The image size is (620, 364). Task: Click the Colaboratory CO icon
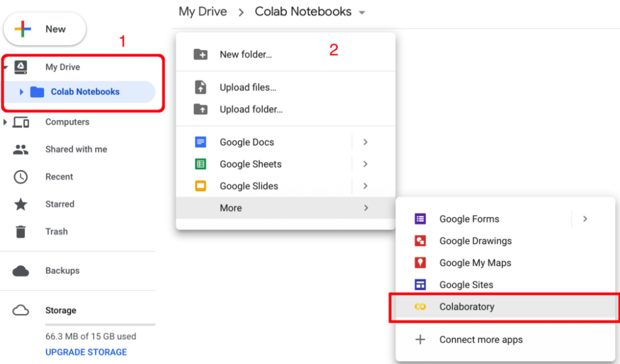pos(420,307)
